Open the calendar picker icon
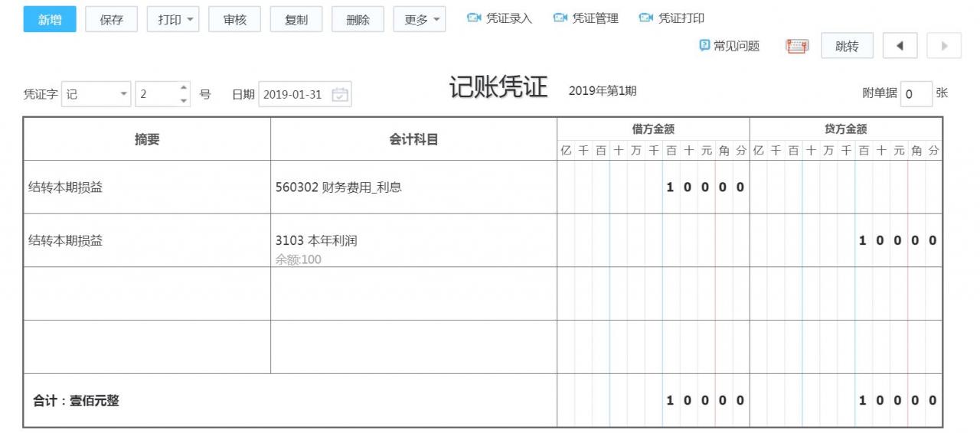Viewport: 980px width, 433px height. (341, 95)
